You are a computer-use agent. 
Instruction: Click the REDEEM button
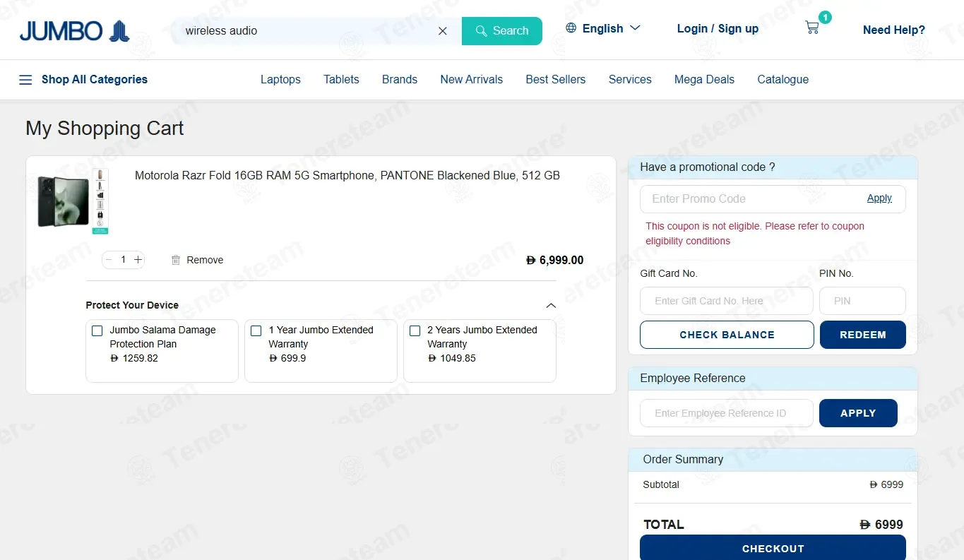click(x=863, y=335)
